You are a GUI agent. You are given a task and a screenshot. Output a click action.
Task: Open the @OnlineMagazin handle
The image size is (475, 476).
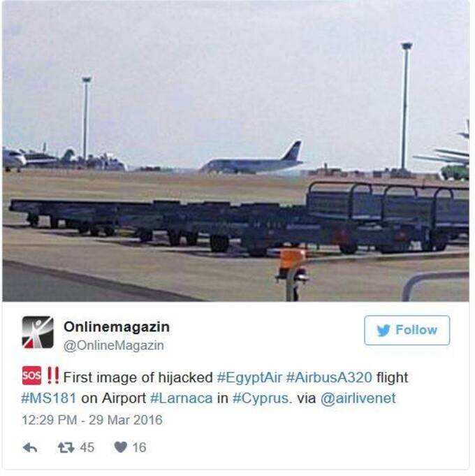(x=114, y=345)
